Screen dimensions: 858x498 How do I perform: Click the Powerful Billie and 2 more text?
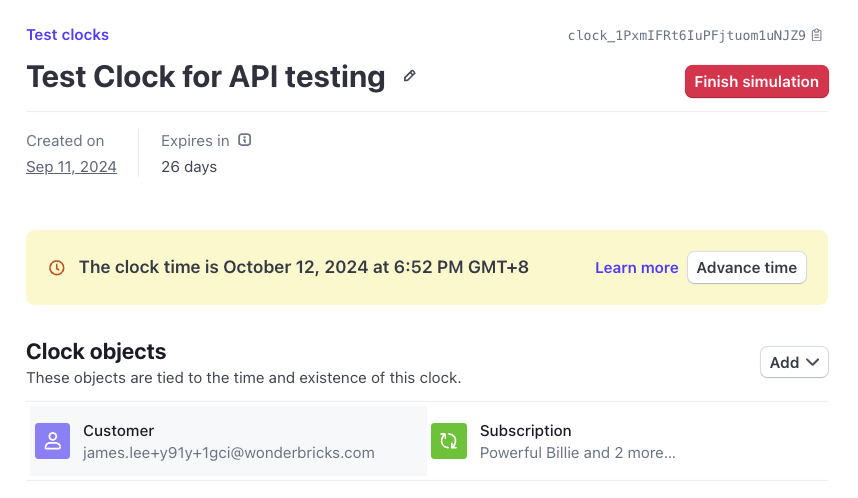click(x=578, y=453)
